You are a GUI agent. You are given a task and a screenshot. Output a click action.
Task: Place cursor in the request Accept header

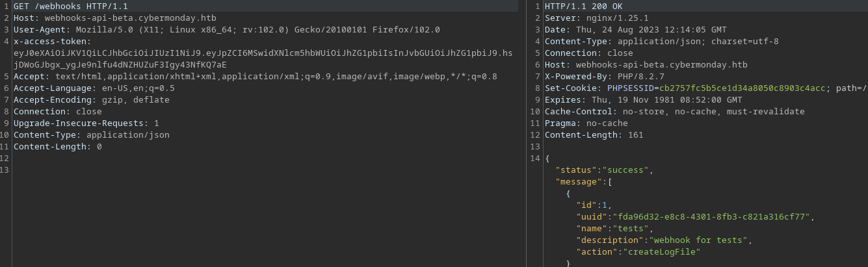pos(255,76)
